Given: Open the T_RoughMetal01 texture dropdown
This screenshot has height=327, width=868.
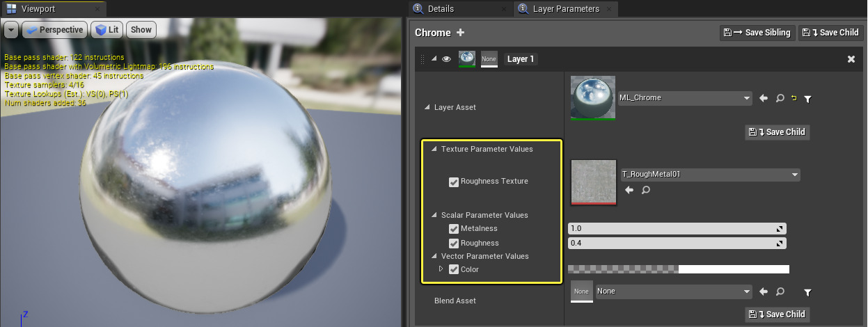Looking at the screenshot, I should click(794, 175).
